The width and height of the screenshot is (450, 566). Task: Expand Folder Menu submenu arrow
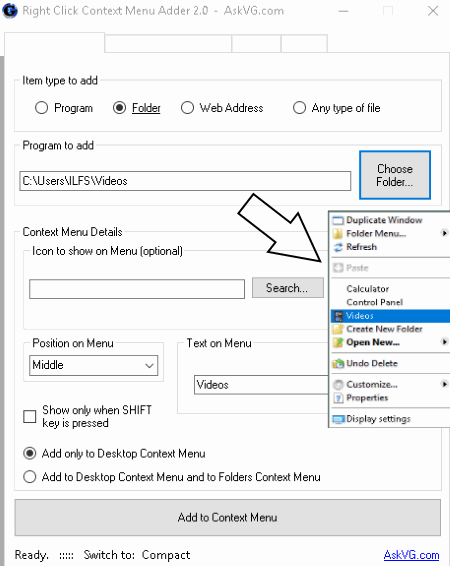(445, 234)
